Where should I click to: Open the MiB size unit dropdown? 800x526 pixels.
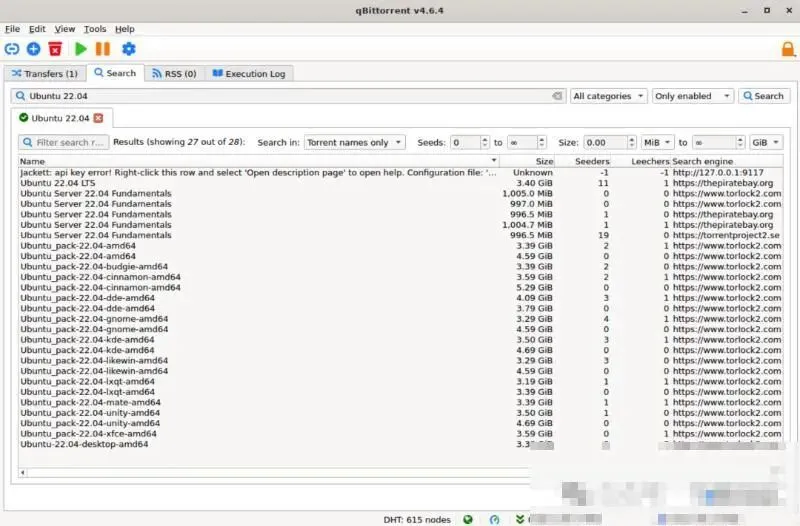(x=657, y=142)
